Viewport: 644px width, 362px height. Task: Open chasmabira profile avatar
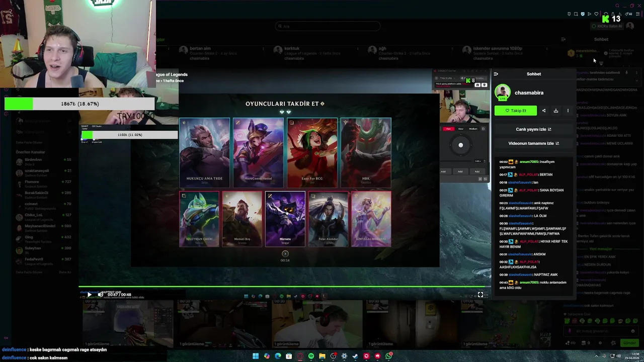tap(503, 93)
